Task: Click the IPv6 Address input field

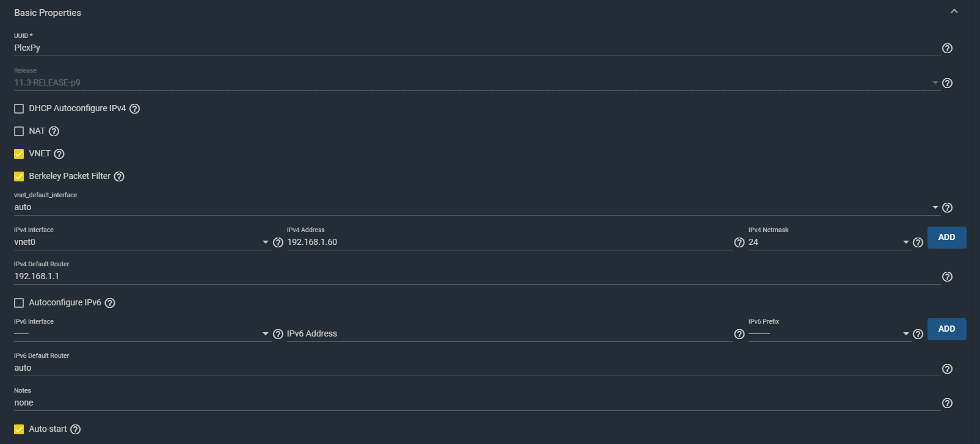Action: click(x=510, y=334)
